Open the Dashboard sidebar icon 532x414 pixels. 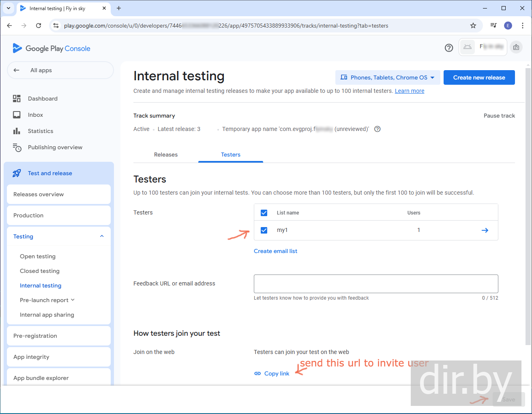[17, 99]
